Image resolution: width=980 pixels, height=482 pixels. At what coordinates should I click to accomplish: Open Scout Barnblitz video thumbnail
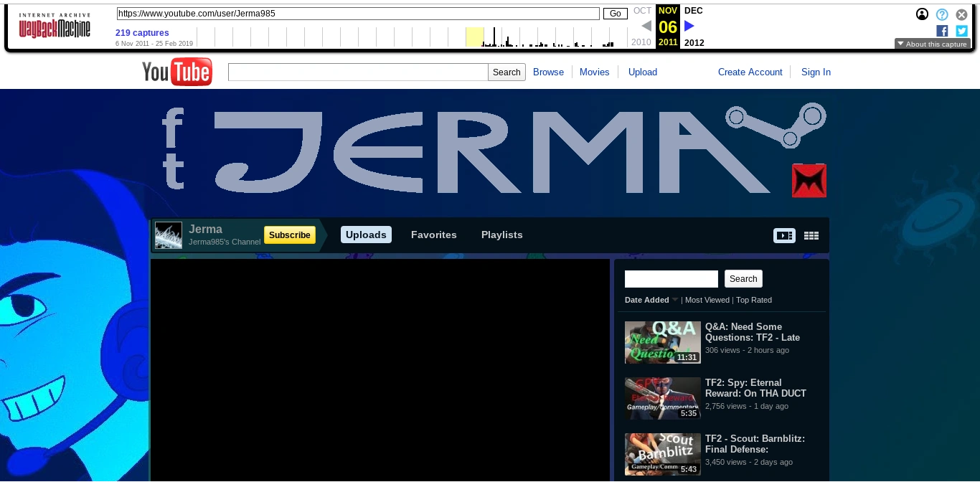click(x=663, y=454)
